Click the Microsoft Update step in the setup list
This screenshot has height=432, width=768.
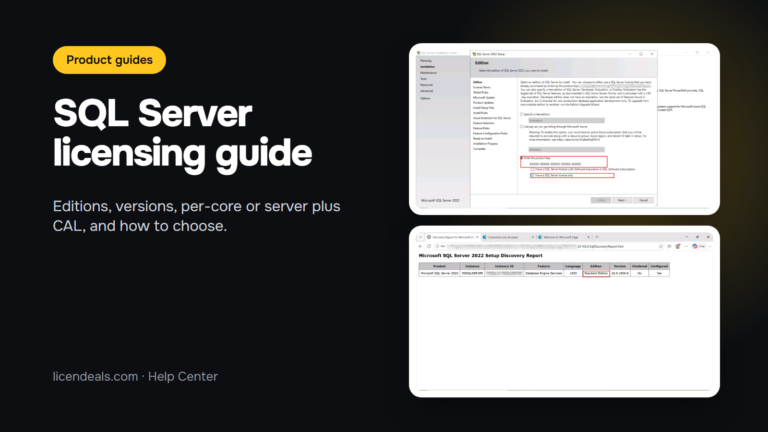[484, 97]
